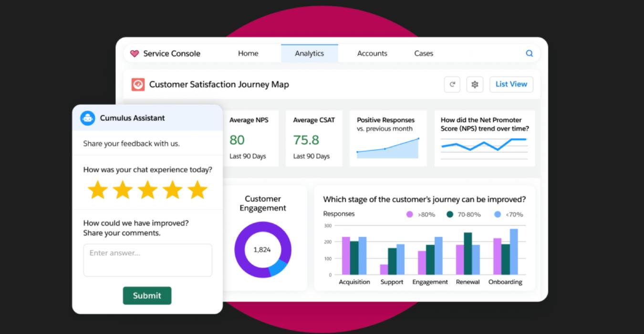Click the refresh icon button

(452, 84)
